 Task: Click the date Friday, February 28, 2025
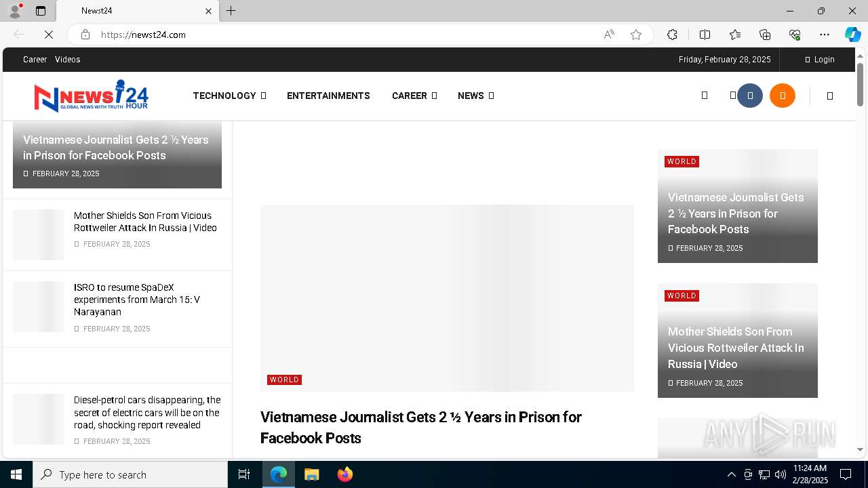[724, 60]
